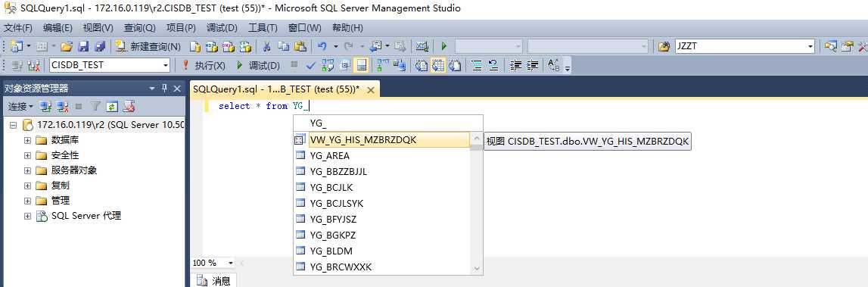Open the 文件(F) menu
The height and width of the screenshot is (287, 868).
(x=18, y=28)
